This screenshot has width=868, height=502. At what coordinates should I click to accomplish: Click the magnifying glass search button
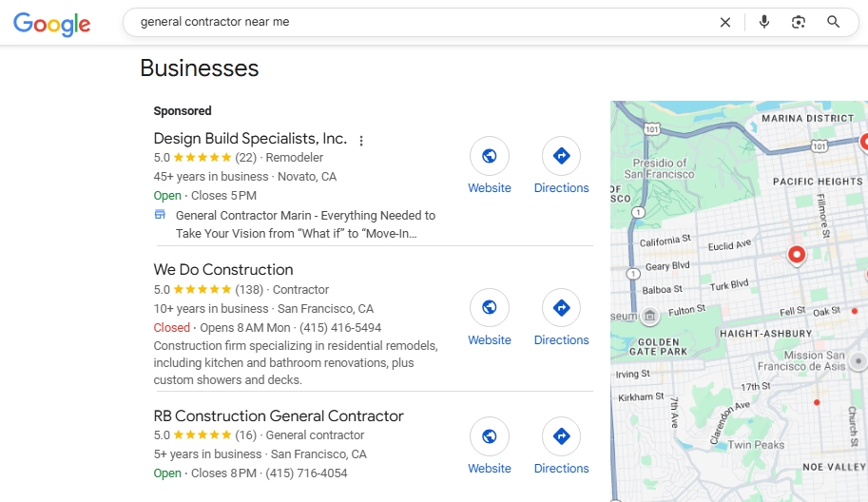coord(833,22)
